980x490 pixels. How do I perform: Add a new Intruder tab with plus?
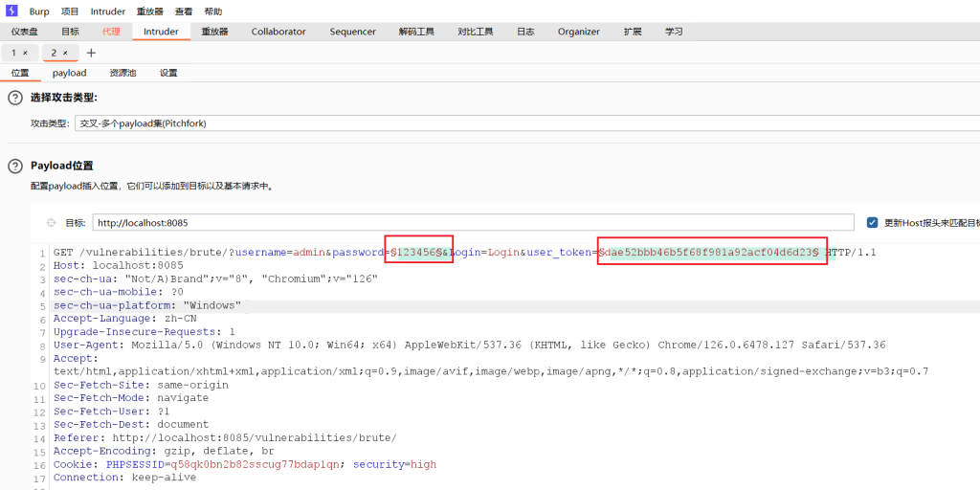click(91, 53)
